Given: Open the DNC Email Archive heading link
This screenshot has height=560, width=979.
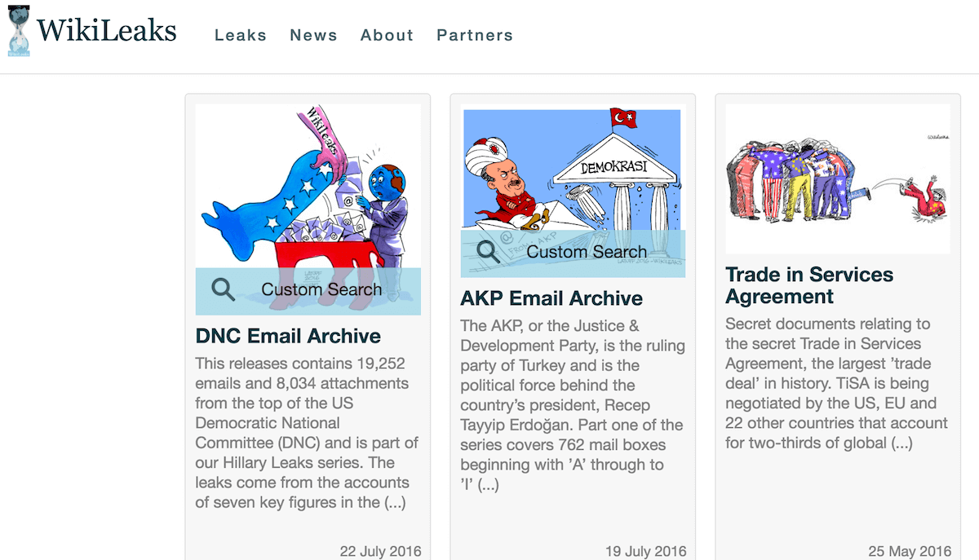Looking at the screenshot, I should (x=288, y=336).
